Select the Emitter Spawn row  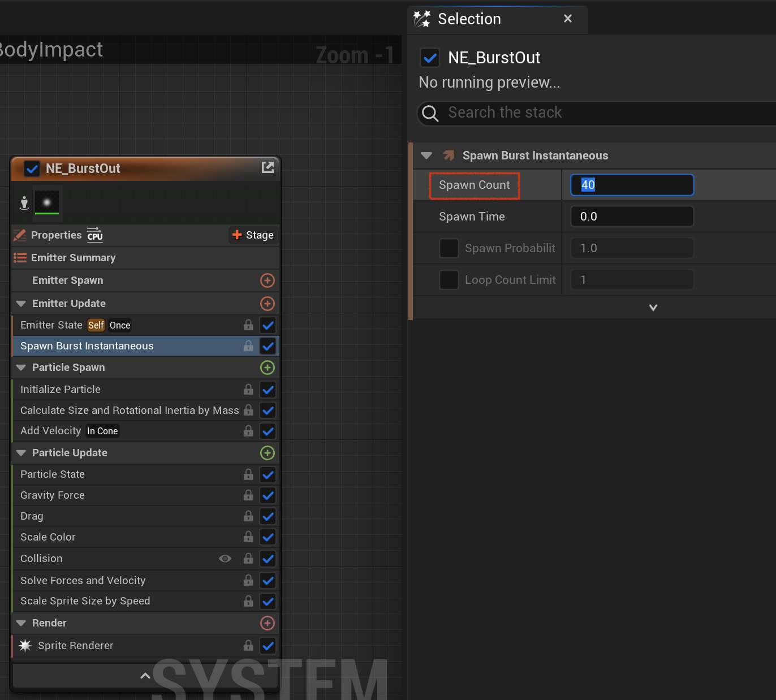pos(145,280)
